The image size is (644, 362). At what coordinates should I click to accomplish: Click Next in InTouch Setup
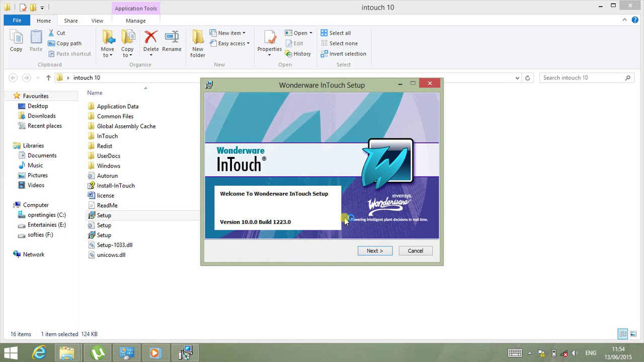pyautogui.click(x=375, y=251)
